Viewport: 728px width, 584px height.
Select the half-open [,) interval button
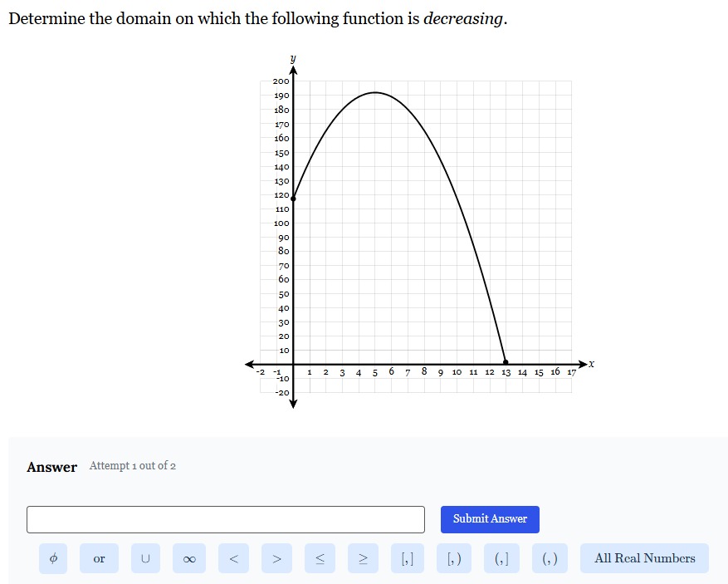point(454,558)
